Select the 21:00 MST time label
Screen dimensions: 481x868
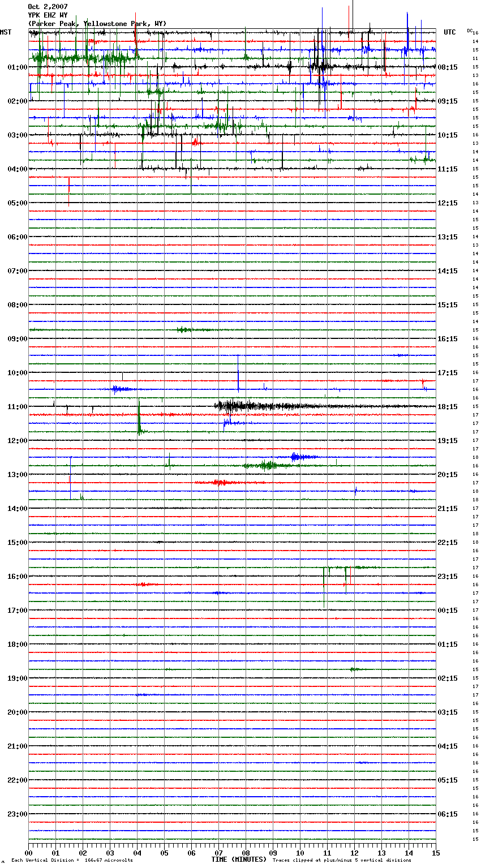pos(18,746)
